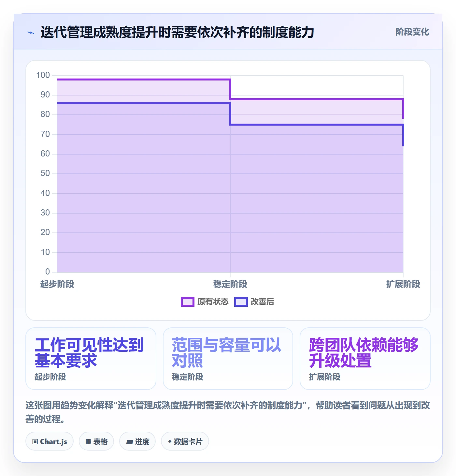Image resolution: width=456 pixels, height=476 pixels.
Task: Click the 0 y-axis value
Action: pos(48,272)
